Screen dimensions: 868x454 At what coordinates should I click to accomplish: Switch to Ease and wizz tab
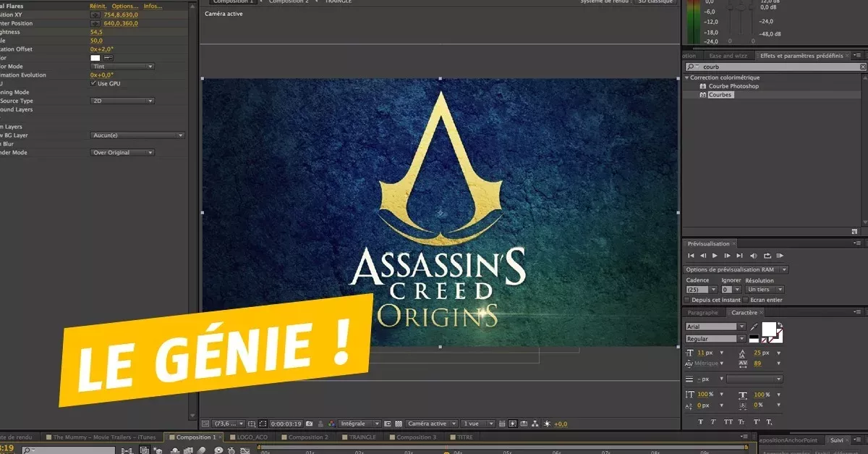pyautogui.click(x=728, y=56)
